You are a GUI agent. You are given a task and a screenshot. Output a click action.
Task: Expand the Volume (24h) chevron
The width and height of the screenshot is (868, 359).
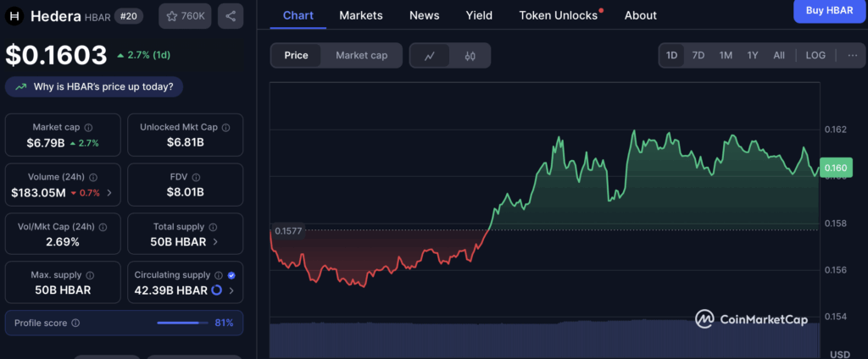coord(109,192)
